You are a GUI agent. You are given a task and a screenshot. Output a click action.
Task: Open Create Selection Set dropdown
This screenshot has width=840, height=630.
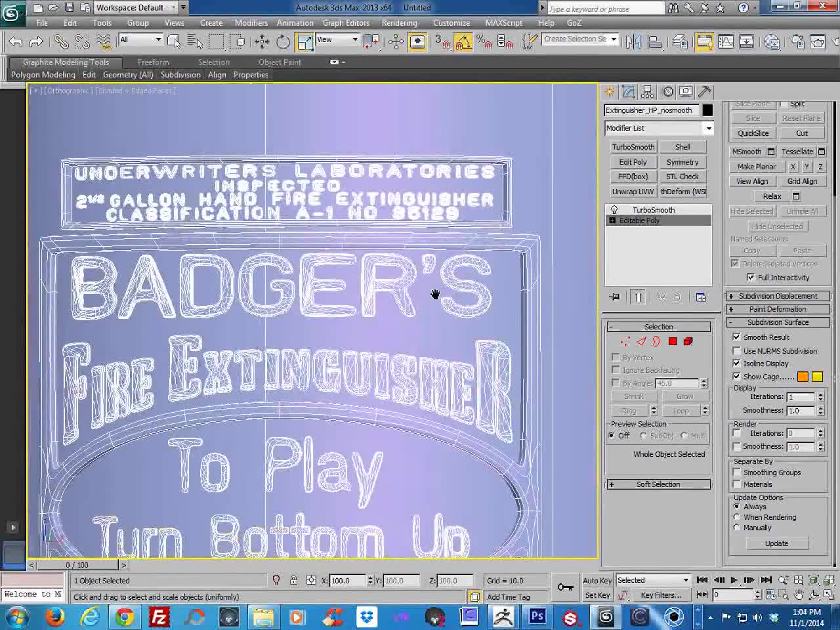(580, 39)
